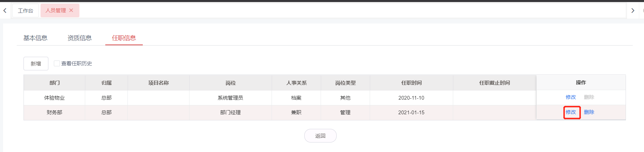Screen dimensions: 644x152
Task: Select the 财务部 department cell
Action: 55,113
